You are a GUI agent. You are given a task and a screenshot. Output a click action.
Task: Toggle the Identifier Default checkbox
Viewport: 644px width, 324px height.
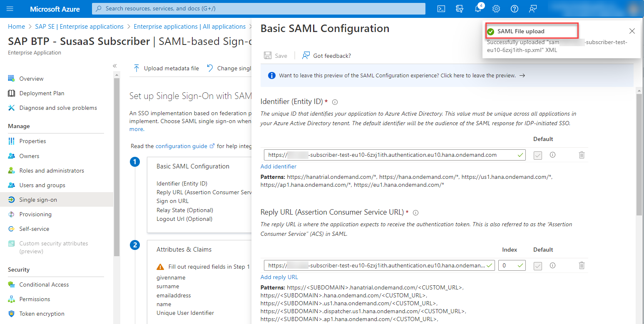[538, 155]
